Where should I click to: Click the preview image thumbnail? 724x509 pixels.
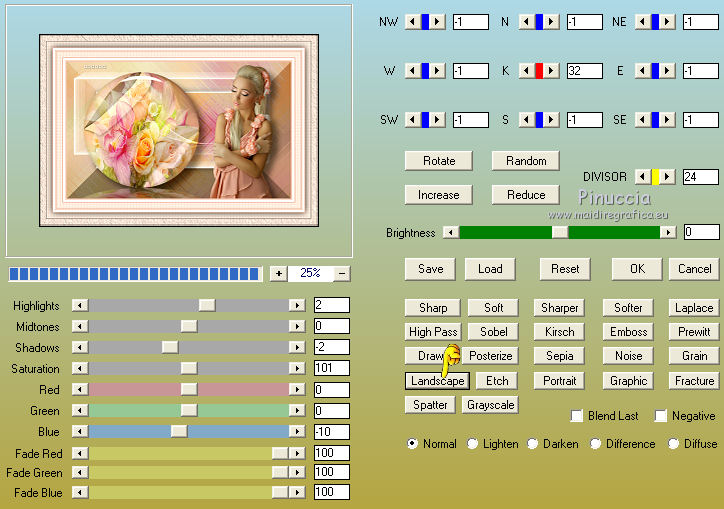pos(179,131)
